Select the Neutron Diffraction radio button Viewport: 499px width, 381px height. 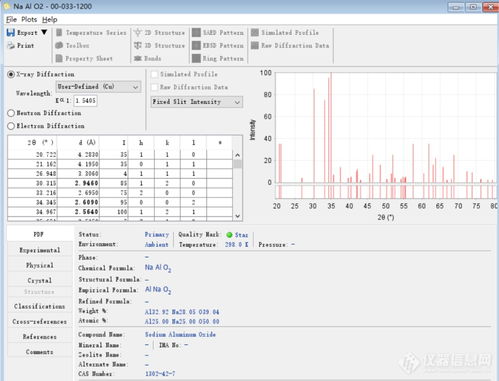(11, 113)
